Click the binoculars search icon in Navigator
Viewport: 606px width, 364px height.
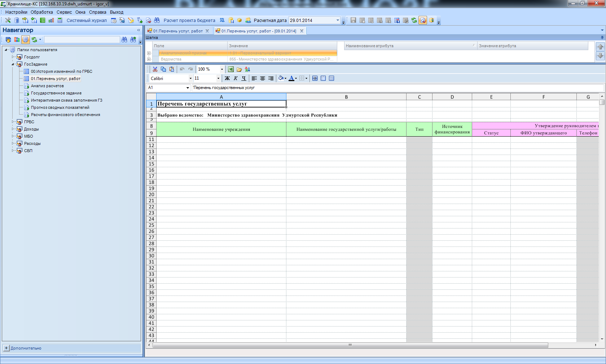124,40
